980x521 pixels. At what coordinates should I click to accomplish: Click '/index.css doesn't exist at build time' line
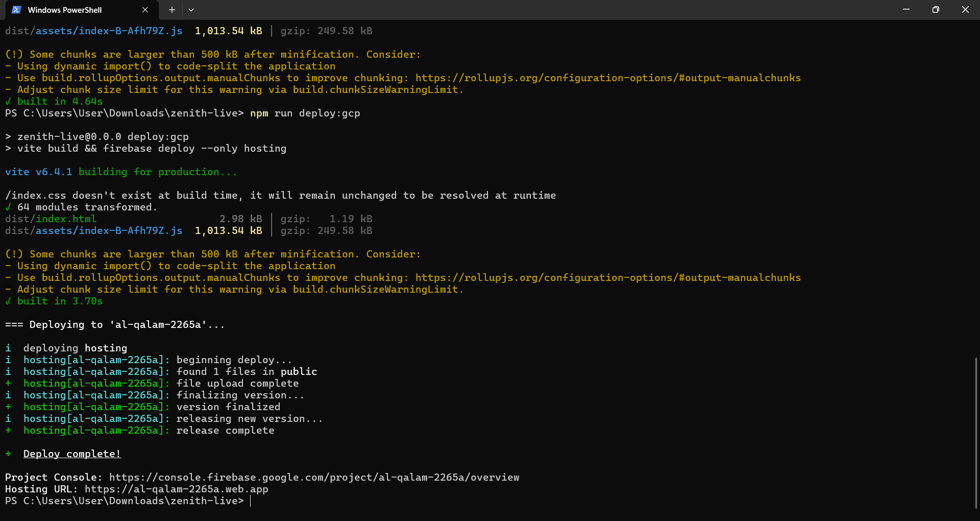pos(280,195)
